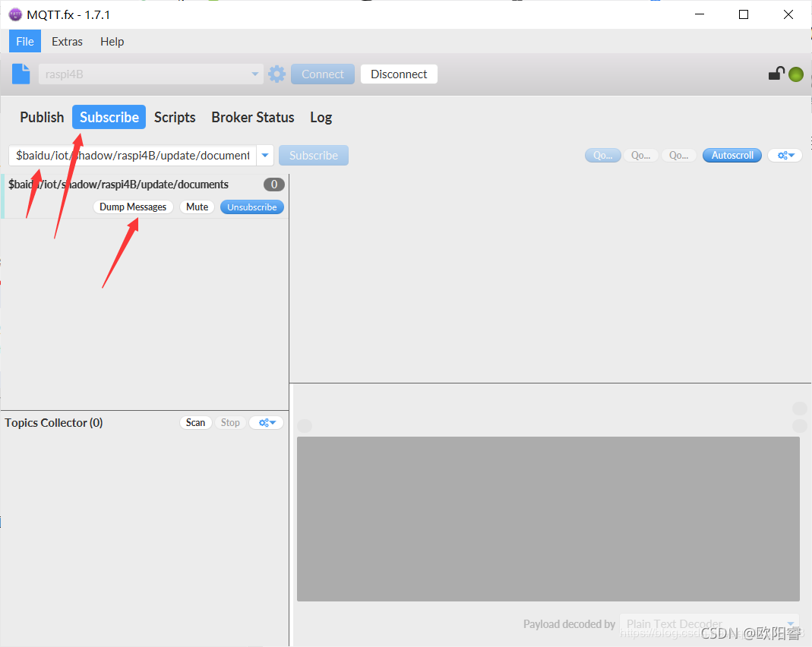The width and height of the screenshot is (812, 647).
Task: Expand the subscribe topic history dropdown arrow
Action: coord(265,155)
